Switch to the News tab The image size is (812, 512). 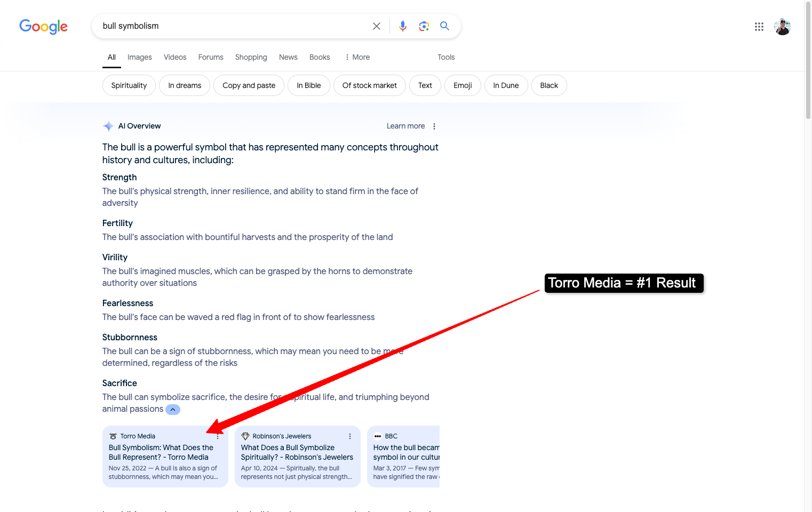click(288, 57)
